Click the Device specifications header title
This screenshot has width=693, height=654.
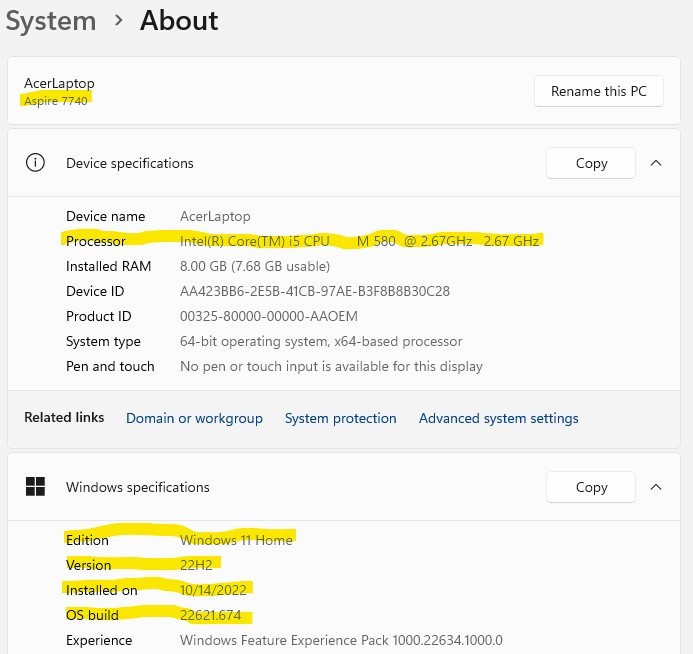point(129,163)
